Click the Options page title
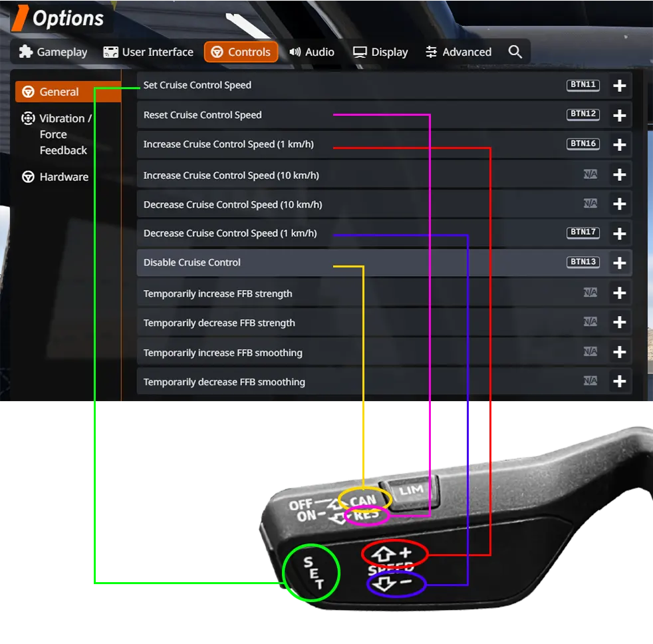This screenshot has width=653, height=644. click(x=68, y=19)
